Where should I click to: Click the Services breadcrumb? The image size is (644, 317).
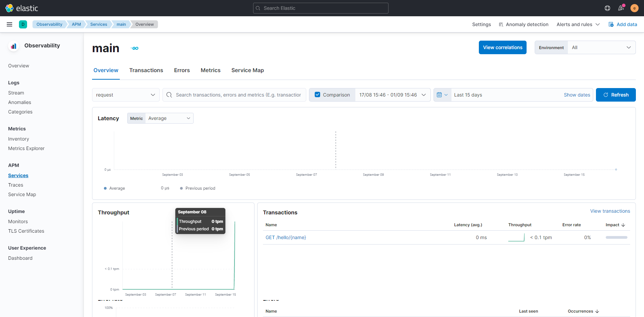coord(99,24)
